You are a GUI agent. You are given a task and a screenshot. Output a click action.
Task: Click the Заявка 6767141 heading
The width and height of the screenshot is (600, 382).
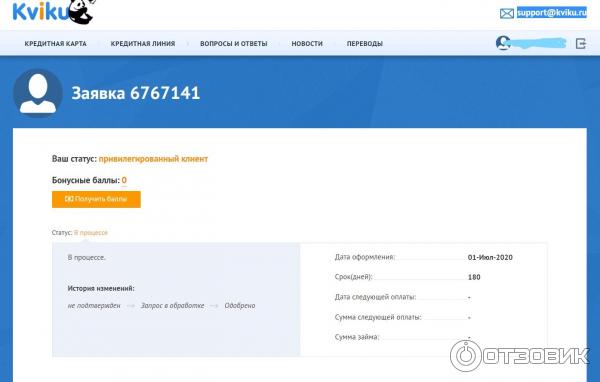click(136, 93)
